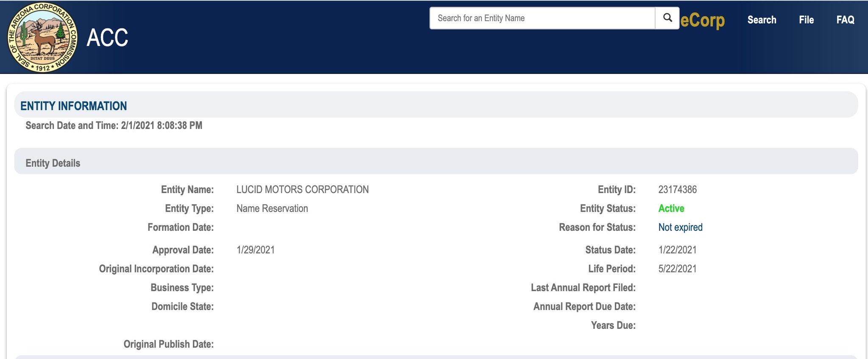
Task: Click the Original Incorporation Date: label
Action: [x=156, y=269]
